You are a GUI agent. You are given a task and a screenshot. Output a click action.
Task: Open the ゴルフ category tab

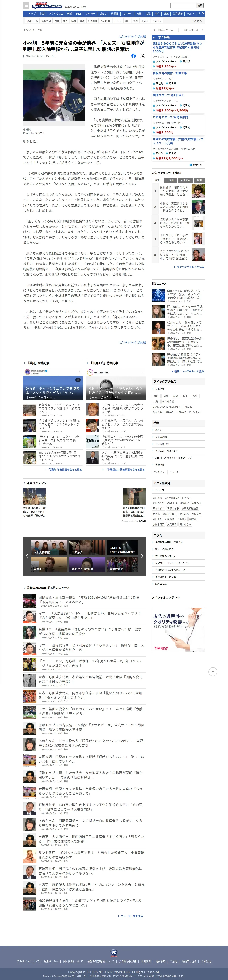[x=103, y=14]
